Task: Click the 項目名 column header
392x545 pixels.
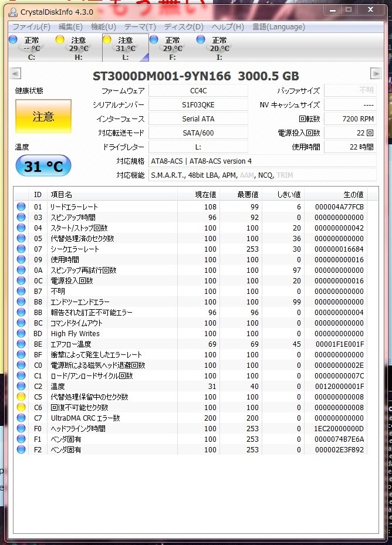Action: coord(112,195)
